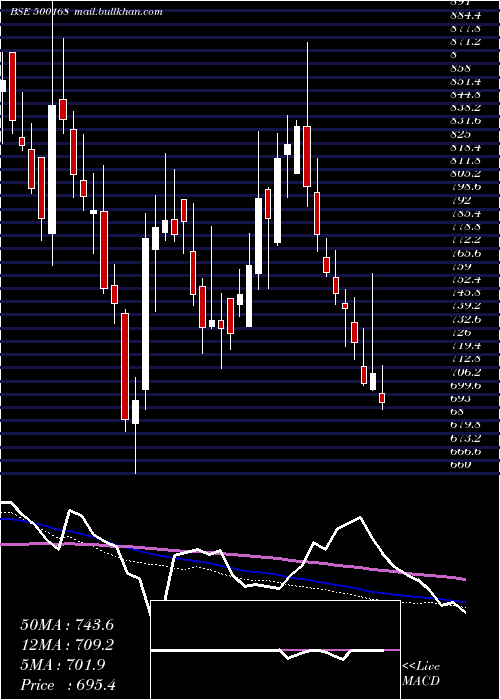This screenshot has width=500, height=700.
Task: Select the 825 price axis label
Action: 460,134
